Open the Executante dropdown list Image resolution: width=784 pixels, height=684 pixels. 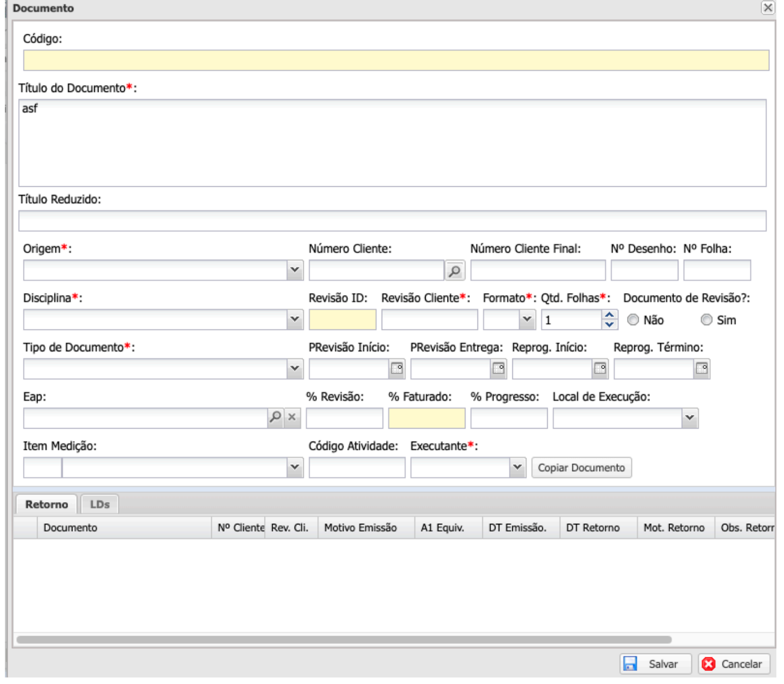point(517,467)
